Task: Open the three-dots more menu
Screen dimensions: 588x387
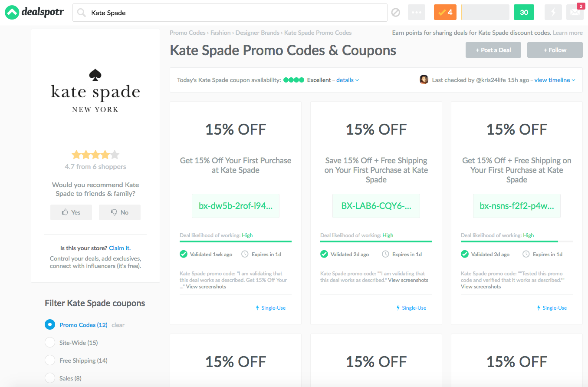Action: click(417, 13)
